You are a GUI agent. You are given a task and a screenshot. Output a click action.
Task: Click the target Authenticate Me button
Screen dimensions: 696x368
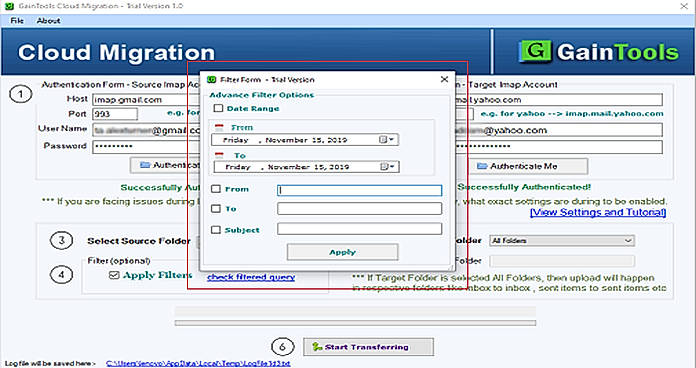pos(528,166)
